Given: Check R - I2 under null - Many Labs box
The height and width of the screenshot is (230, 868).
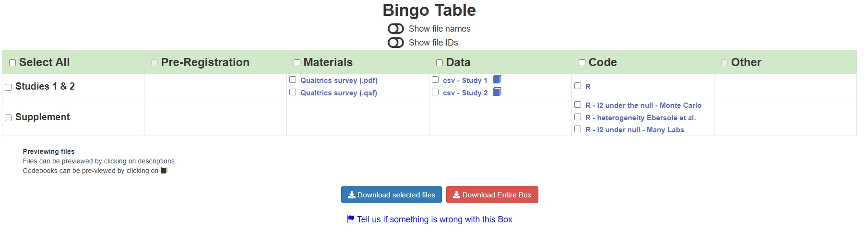Looking at the screenshot, I should [x=578, y=129].
